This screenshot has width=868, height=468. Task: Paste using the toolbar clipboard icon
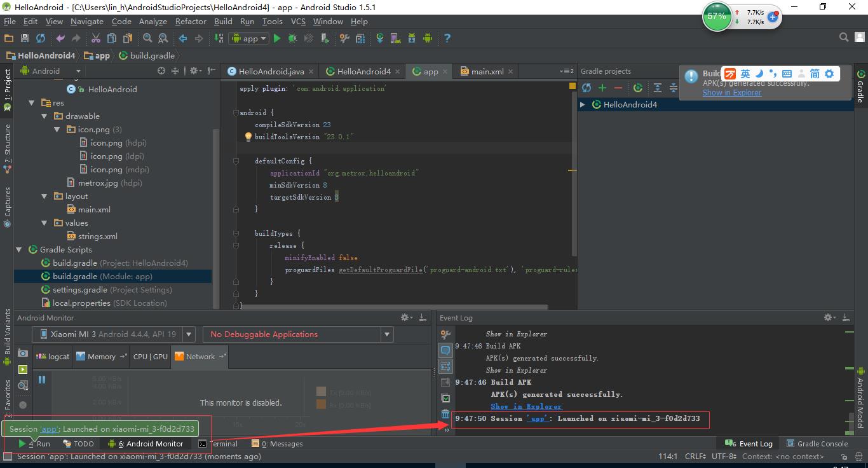[127, 38]
